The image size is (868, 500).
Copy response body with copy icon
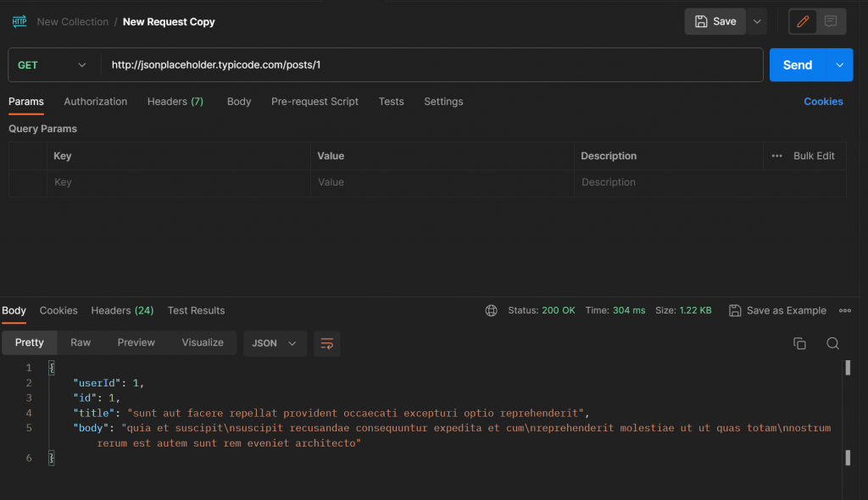coord(799,343)
